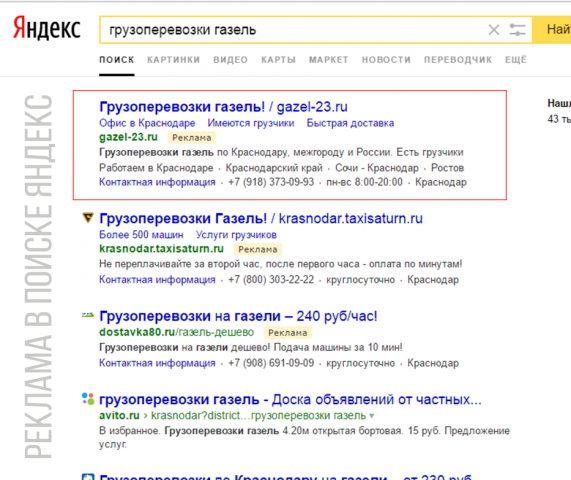Open Контактная информация for dostavka80 ad

click(157, 363)
